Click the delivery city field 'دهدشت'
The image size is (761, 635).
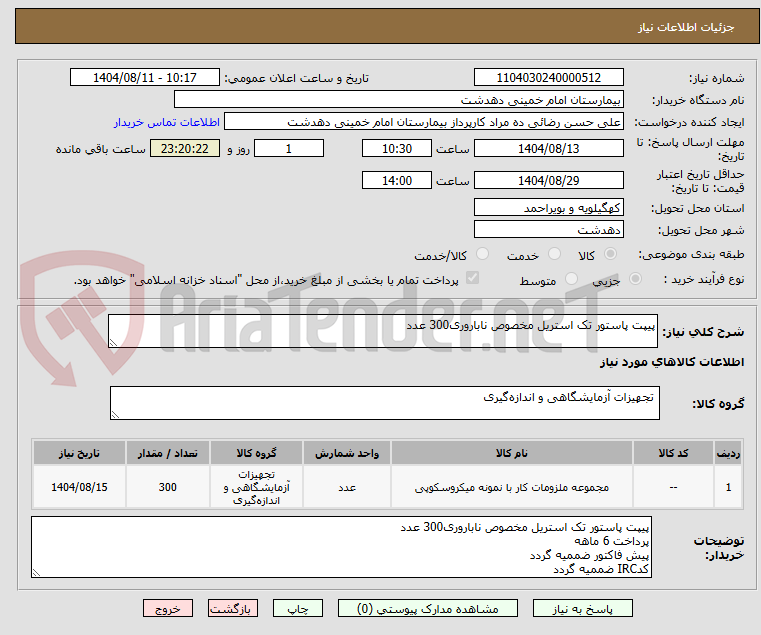tap(548, 229)
